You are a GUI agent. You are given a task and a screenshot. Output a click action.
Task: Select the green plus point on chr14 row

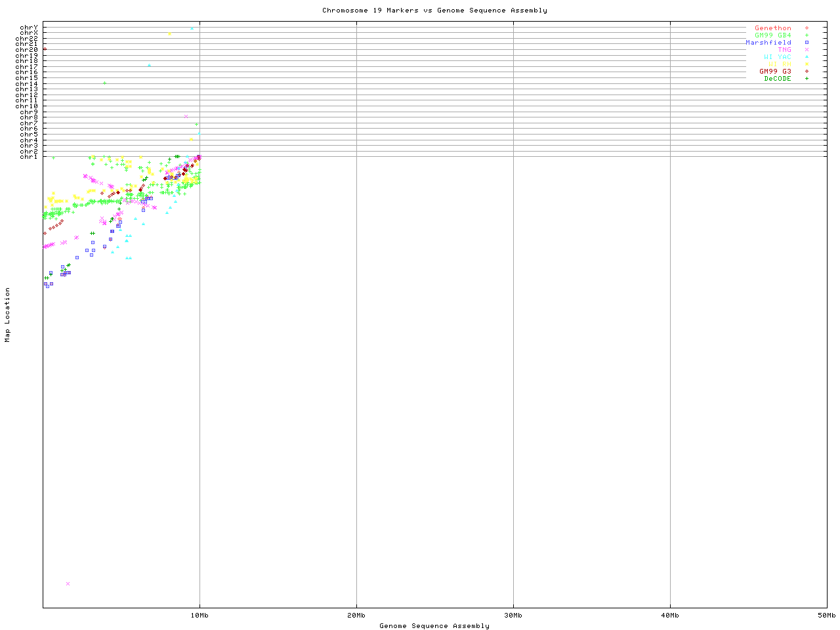104,83
